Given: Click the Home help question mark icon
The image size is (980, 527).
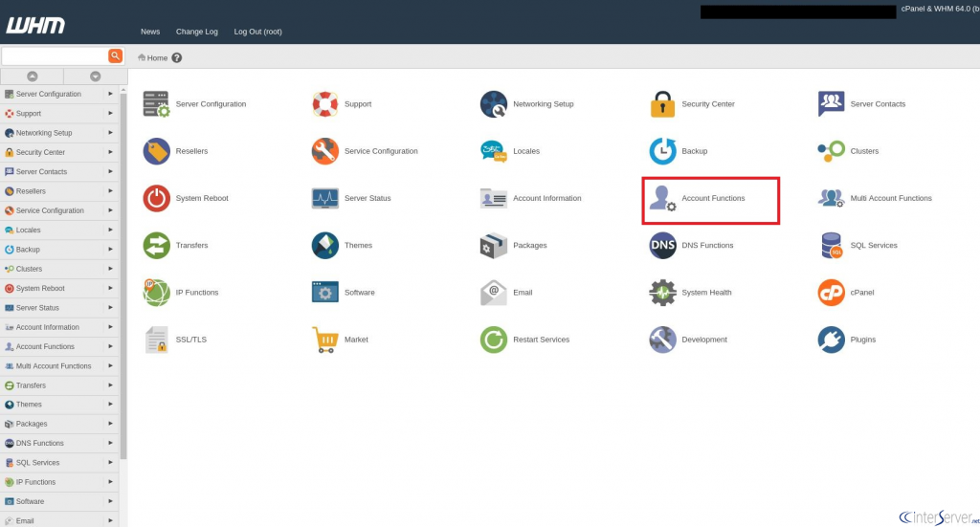Looking at the screenshot, I should (177, 57).
